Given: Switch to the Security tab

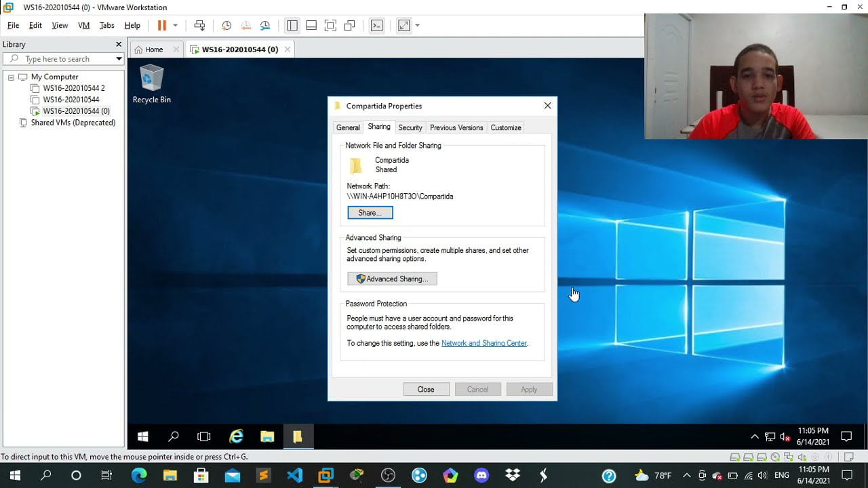Looking at the screenshot, I should coord(410,127).
